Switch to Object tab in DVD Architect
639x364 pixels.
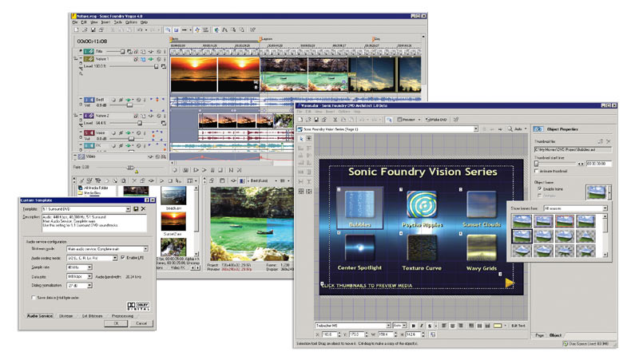(555, 335)
